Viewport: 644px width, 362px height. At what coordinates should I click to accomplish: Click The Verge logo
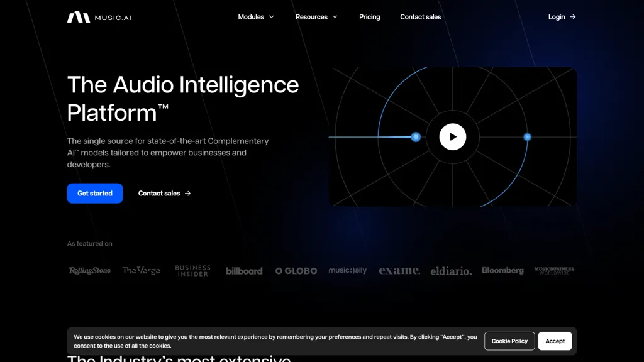click(140, 270)
